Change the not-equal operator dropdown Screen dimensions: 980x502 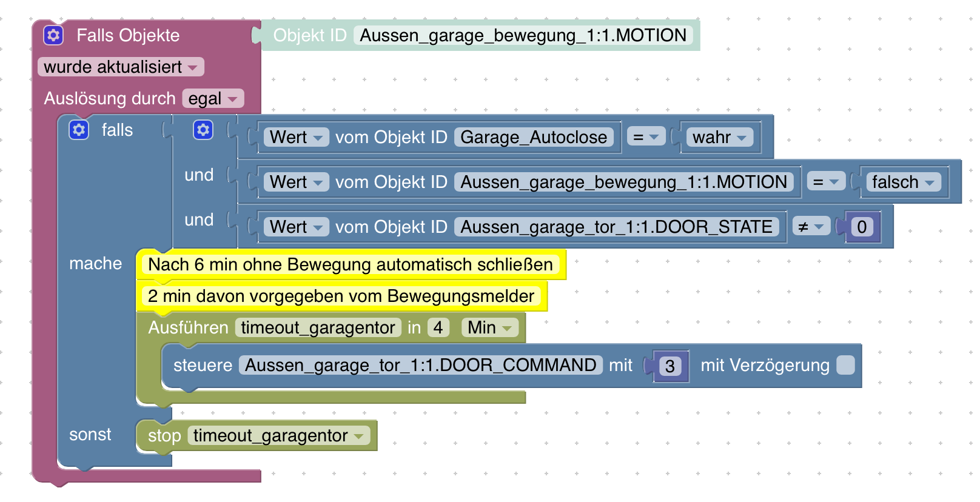[811, 227]
